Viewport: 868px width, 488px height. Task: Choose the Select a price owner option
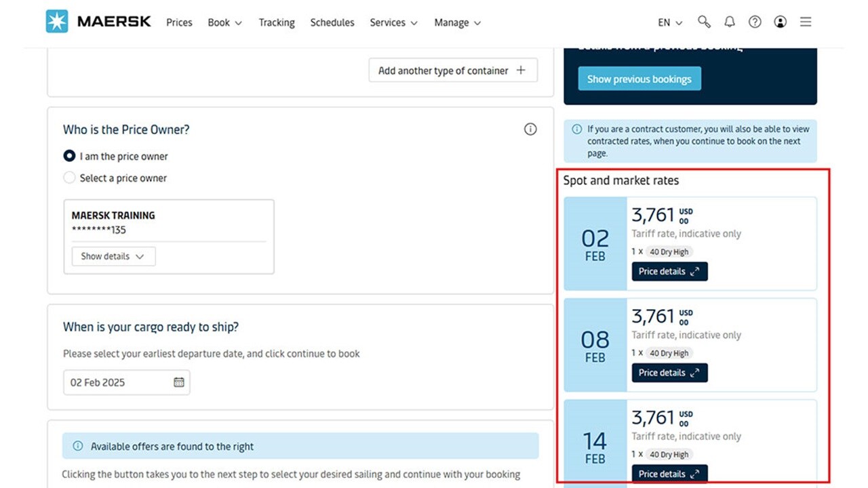point(69,178)
